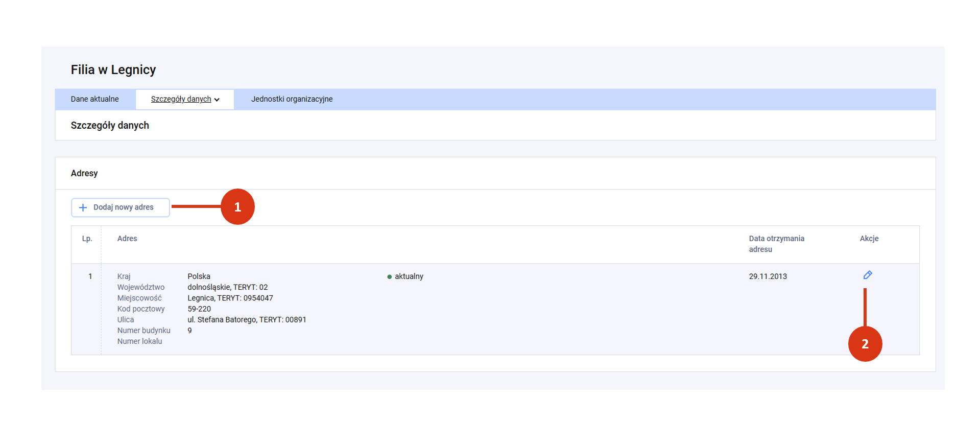Click the Data otrzymania adresu column header
980x444 pixels.
tap(776, 244)
